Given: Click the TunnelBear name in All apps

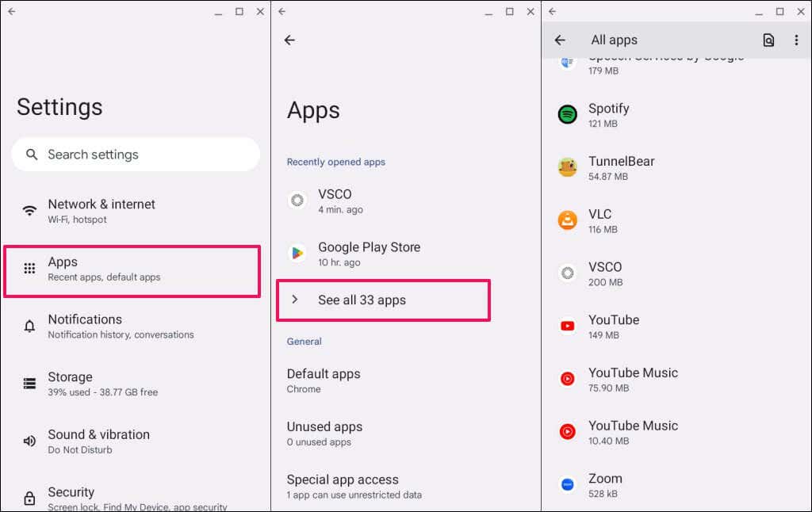Looking at the screenshot, I should coord(622,161).
